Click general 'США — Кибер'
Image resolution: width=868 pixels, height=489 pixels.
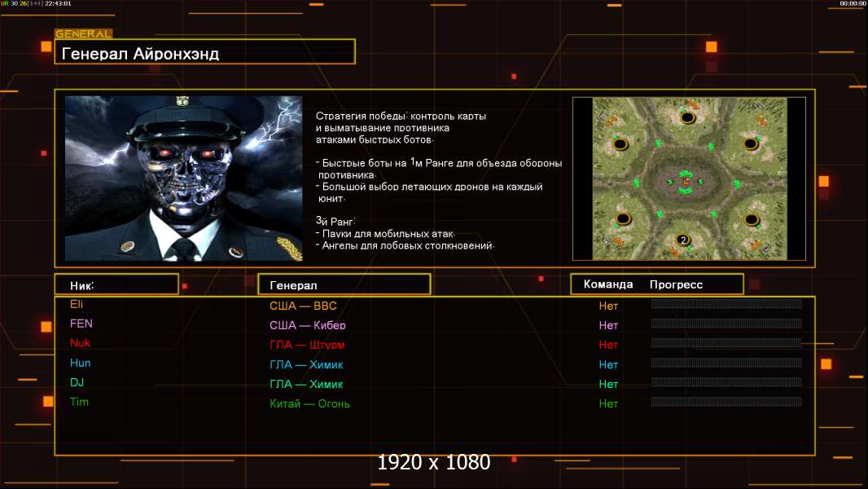[x=307, y=325]
